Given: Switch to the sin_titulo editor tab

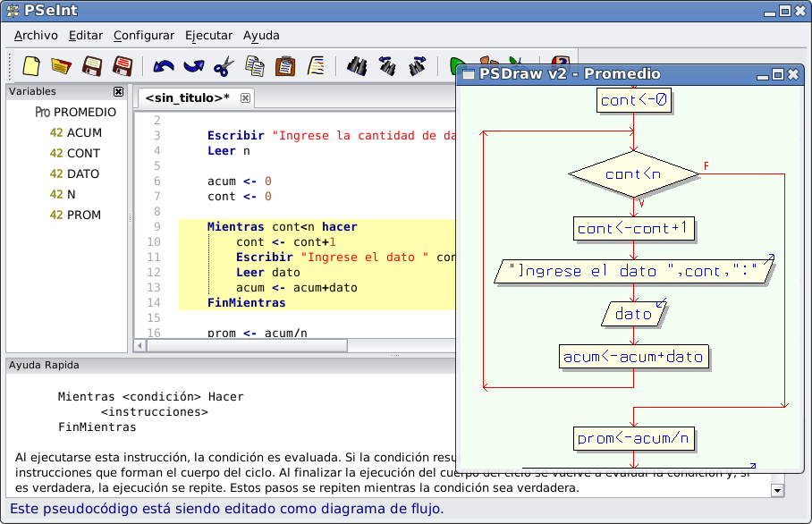Looking at the screenshot, I should (183, 97).
